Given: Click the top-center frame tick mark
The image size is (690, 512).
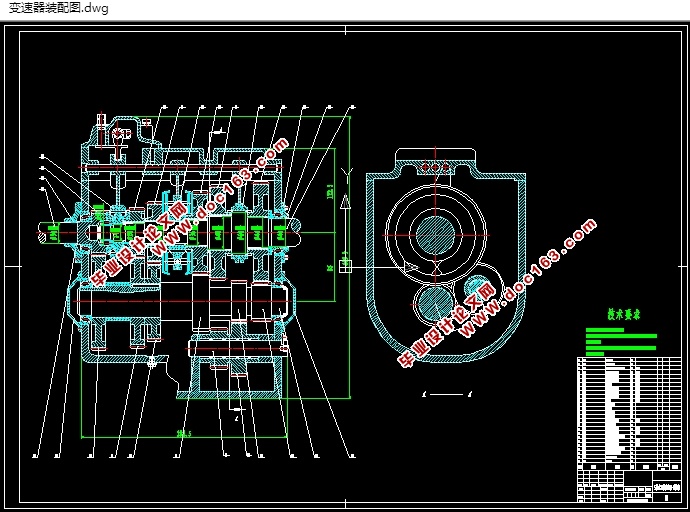Looking at the screenshot, I should [x=345, y=30].
